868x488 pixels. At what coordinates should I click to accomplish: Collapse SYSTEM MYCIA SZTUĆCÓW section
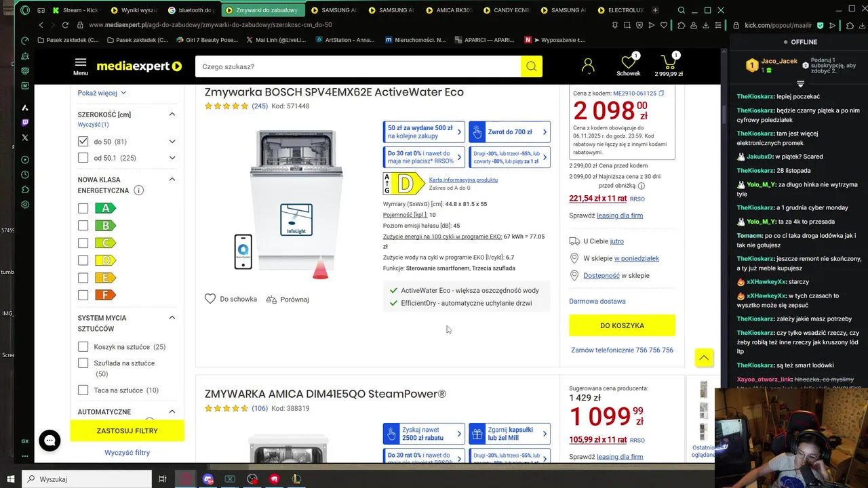pos(172,317)
